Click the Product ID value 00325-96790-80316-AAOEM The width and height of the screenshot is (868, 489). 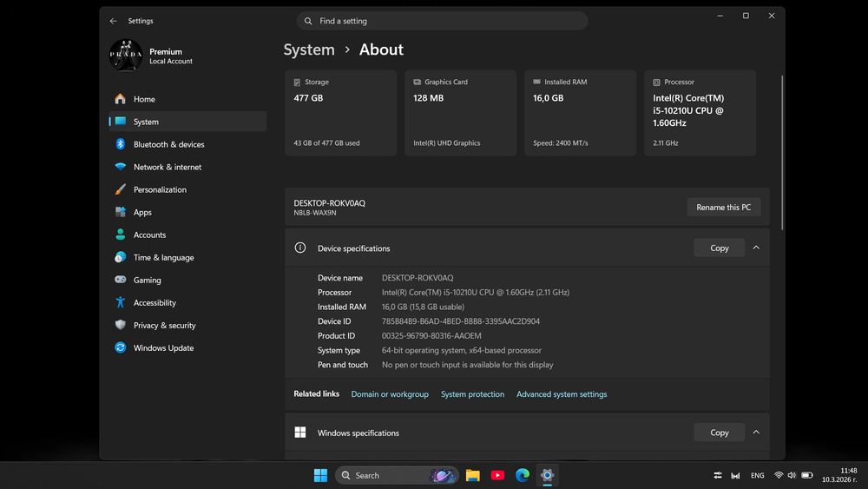431,335
